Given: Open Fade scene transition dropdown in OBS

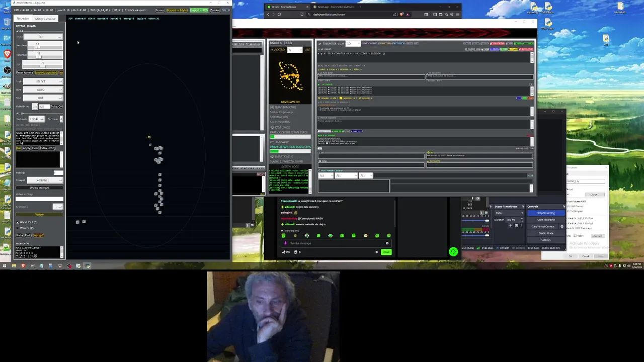Looking at the screenshot, I should 510,213.
